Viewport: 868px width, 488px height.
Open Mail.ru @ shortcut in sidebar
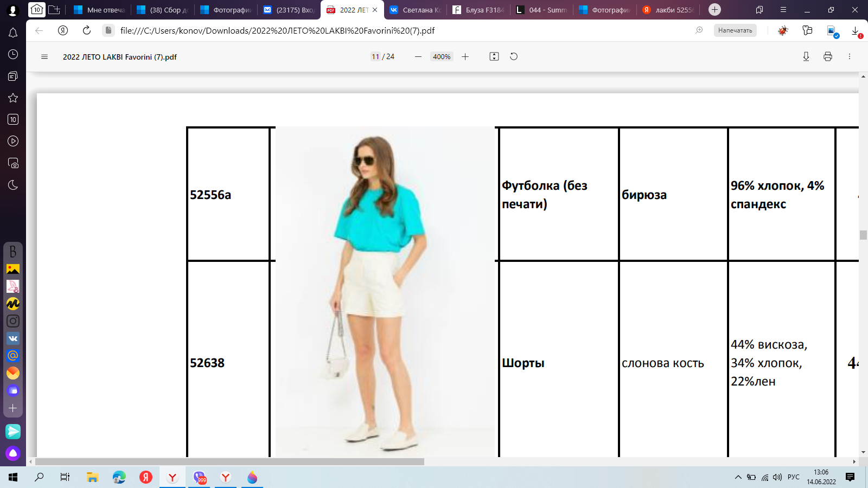(13, 356)
